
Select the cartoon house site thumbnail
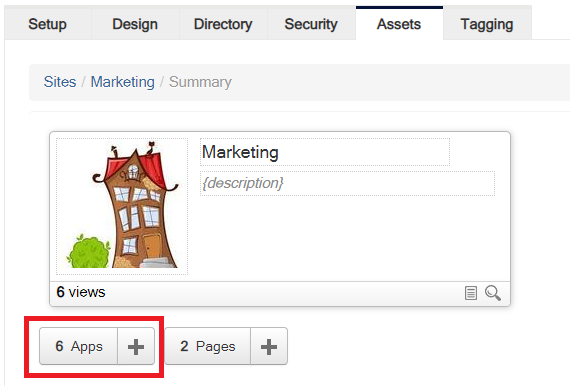[x=122, y=206]
